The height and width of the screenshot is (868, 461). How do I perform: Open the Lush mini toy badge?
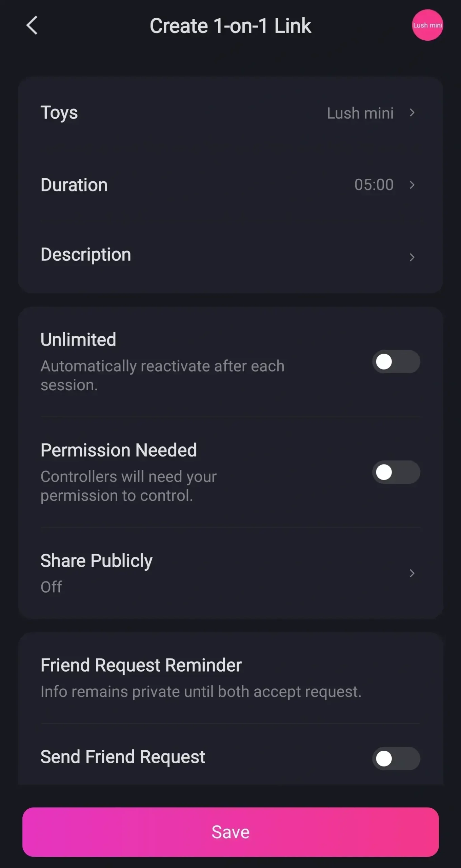click(x=427, y=25)
